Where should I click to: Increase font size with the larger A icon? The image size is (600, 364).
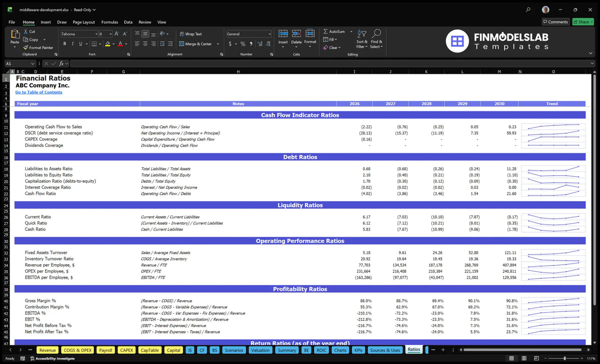tap(117, 33)
